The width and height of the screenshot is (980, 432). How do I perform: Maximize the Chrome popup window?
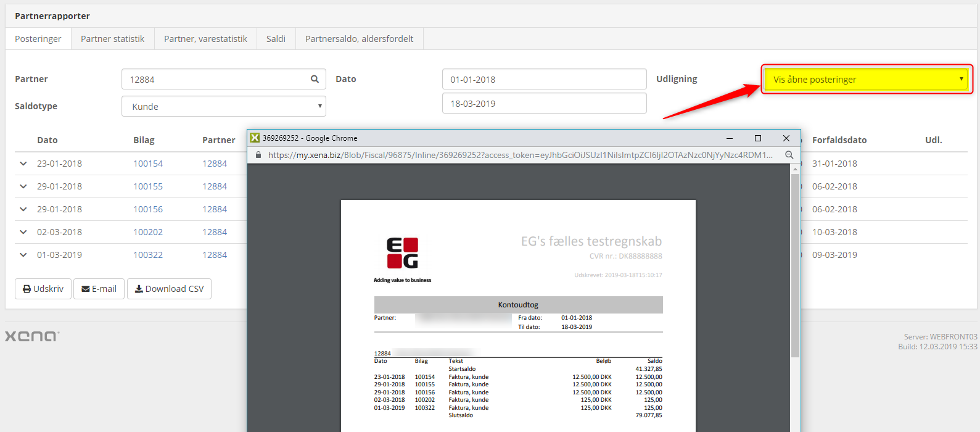pos(758,138)
